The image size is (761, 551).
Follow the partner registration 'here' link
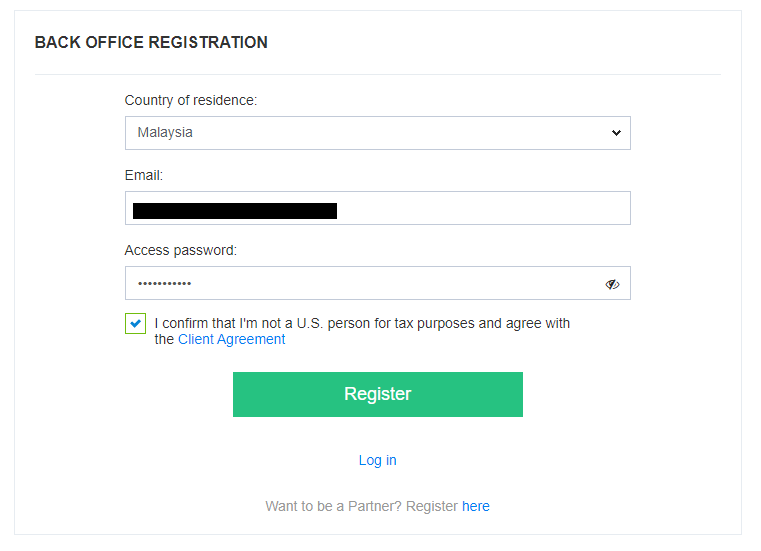[x=476, y=506]
